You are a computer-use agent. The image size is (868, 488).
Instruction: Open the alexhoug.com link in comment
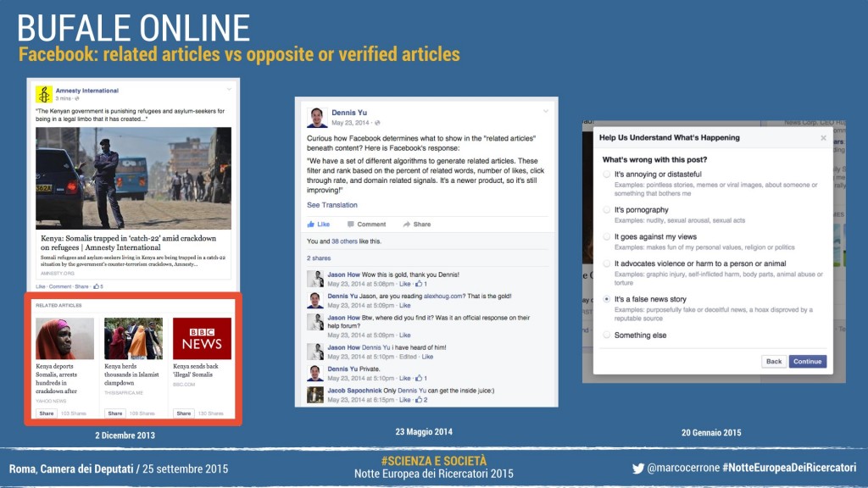(442, 296)
